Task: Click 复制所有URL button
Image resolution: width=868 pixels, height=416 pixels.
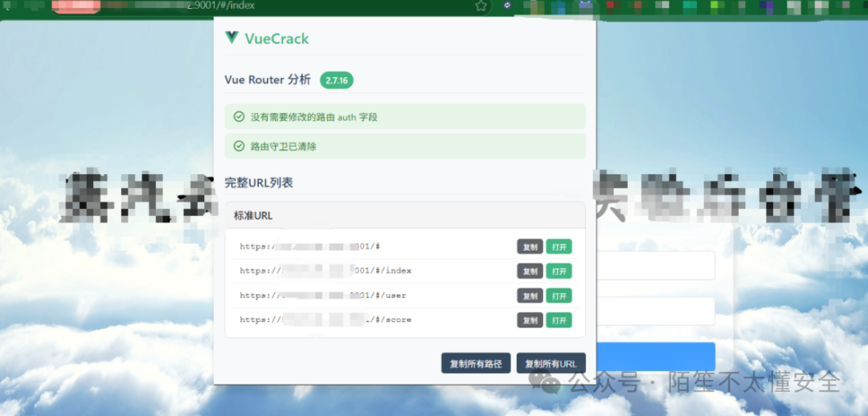Action: tap(551, 364)
